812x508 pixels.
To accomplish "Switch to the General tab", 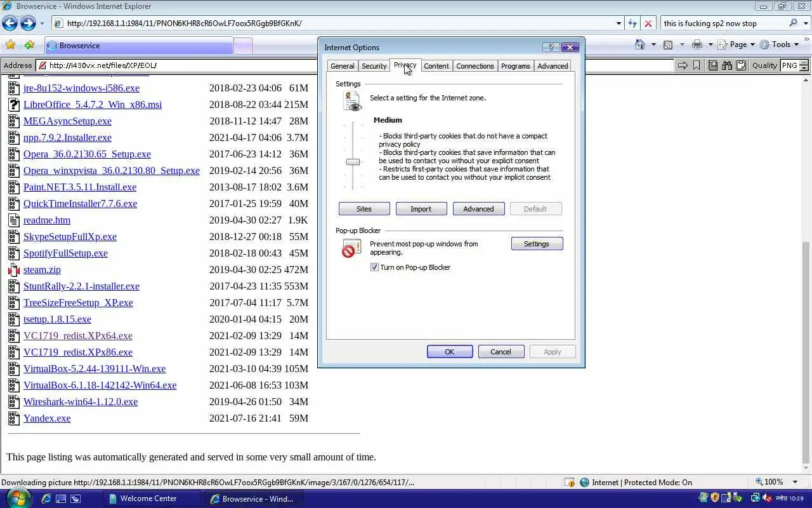I will coord(343,66).
